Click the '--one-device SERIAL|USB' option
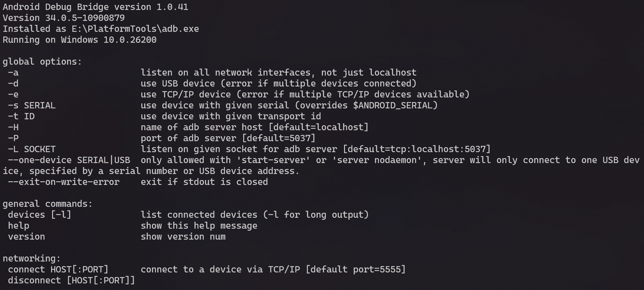 coord(69,160)
